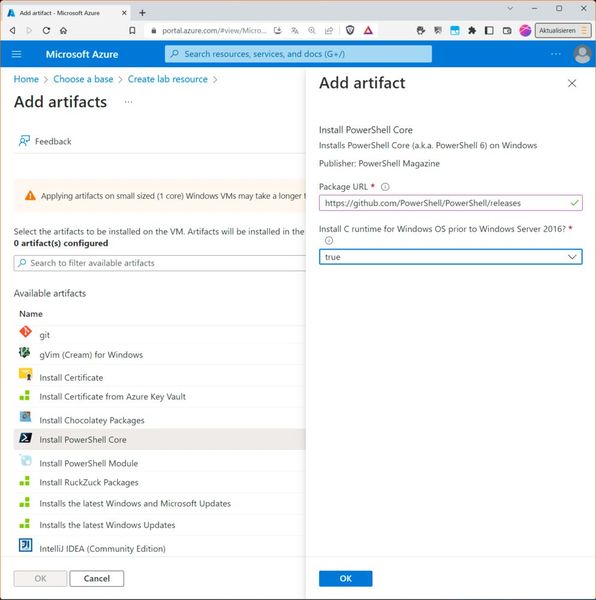Select the Install Certificate icon
Image resolution: width=596 pixels, height=600 pixels.
26,374
